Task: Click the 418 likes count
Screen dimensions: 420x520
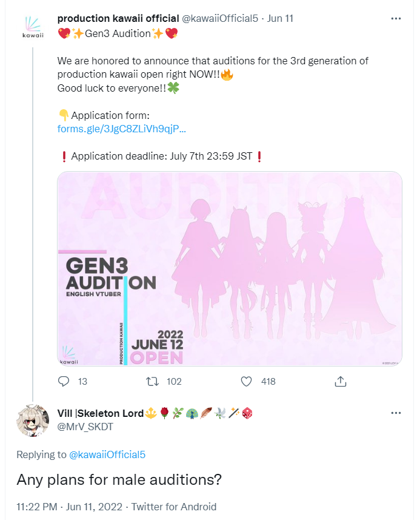Action: click(268, 381)
